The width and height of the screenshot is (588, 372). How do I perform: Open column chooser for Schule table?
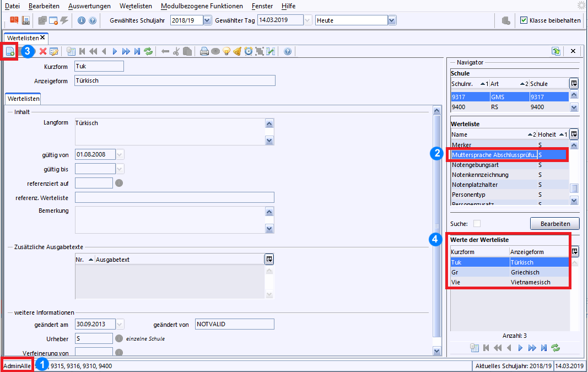(x=574, y=83)
